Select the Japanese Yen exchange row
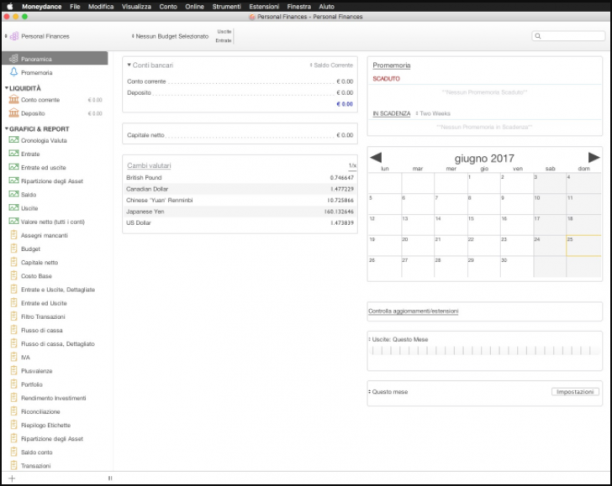612x486 pixels. click(240, 212)
